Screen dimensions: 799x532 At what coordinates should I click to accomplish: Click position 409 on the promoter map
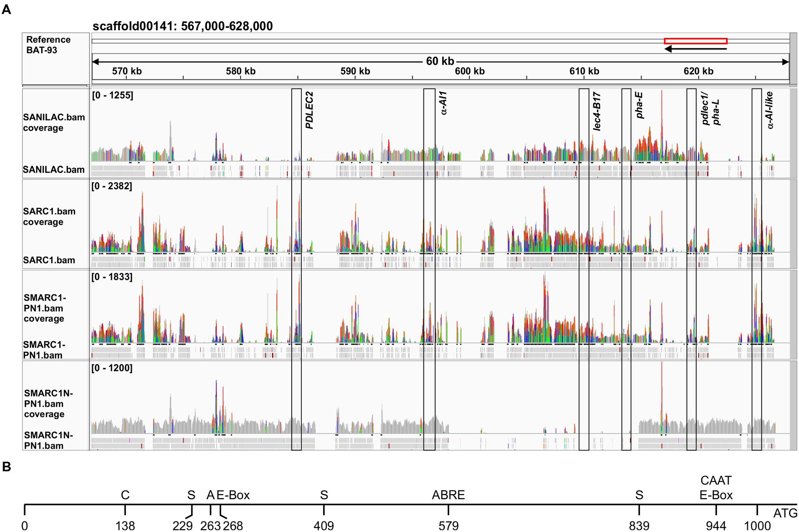[324, 526]
